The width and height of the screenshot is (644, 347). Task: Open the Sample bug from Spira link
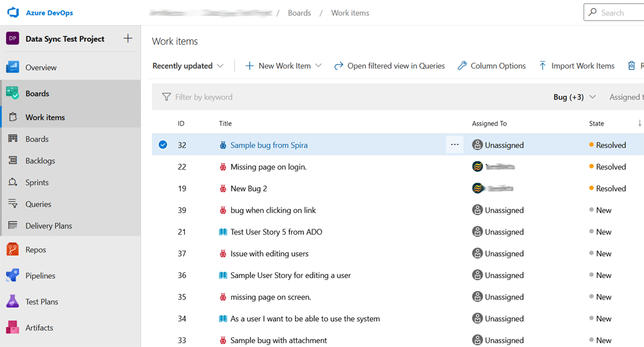[269, 145]
